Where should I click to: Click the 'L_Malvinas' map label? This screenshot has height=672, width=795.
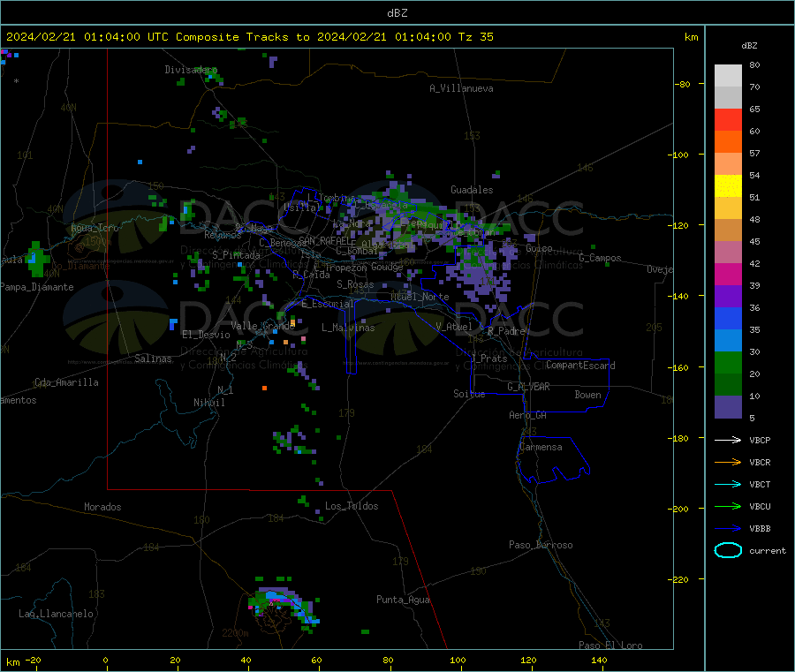click(x=348, y=328)
